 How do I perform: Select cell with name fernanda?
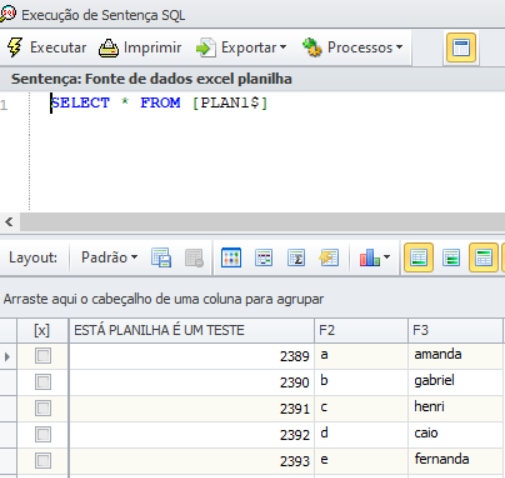click(x=455, y=461)
